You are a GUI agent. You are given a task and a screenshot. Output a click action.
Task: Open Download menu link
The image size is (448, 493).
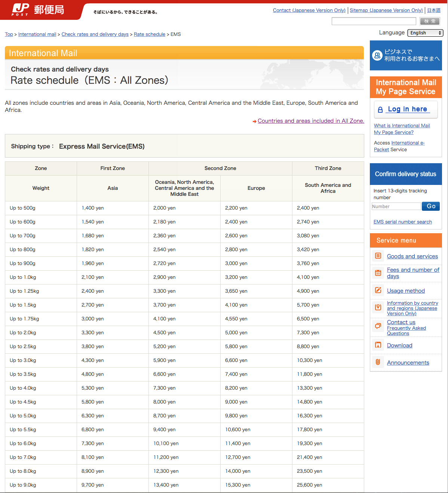tap(400, 346)
